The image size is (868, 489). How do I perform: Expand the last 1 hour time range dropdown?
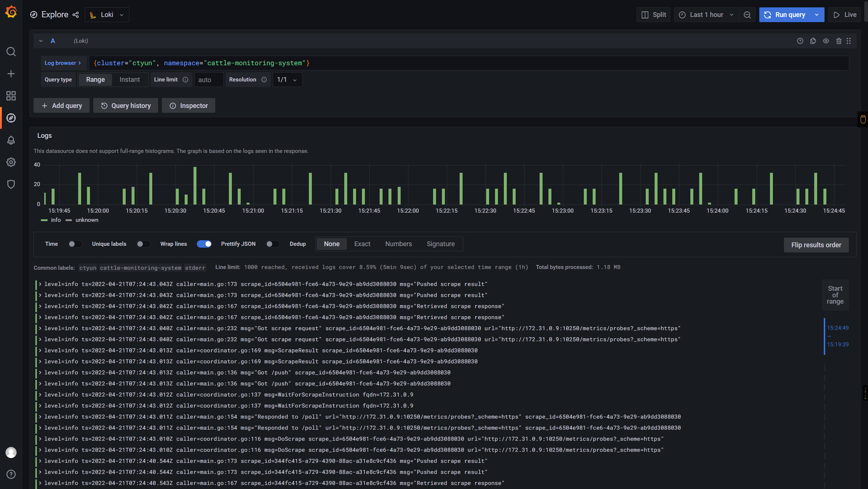(x=707, y=14)
